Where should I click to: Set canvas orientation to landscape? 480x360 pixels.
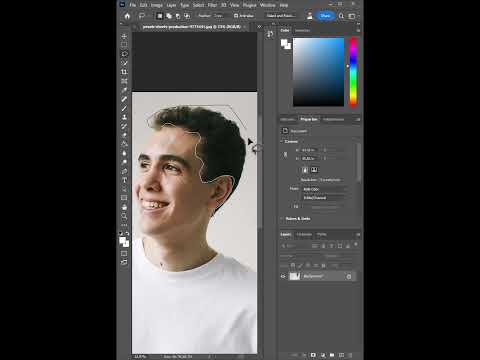[x=314, y=170]
